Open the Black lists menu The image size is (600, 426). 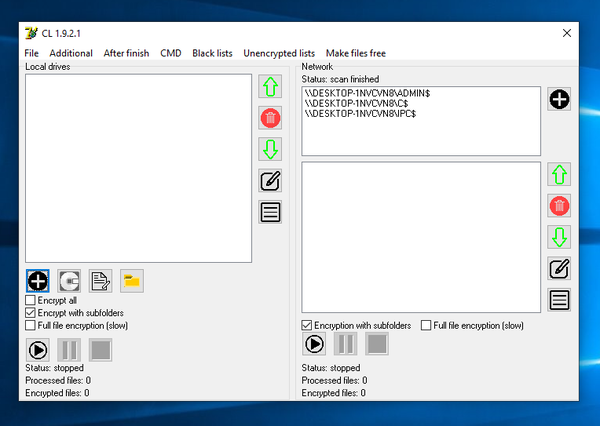click(x=212, y=53)
